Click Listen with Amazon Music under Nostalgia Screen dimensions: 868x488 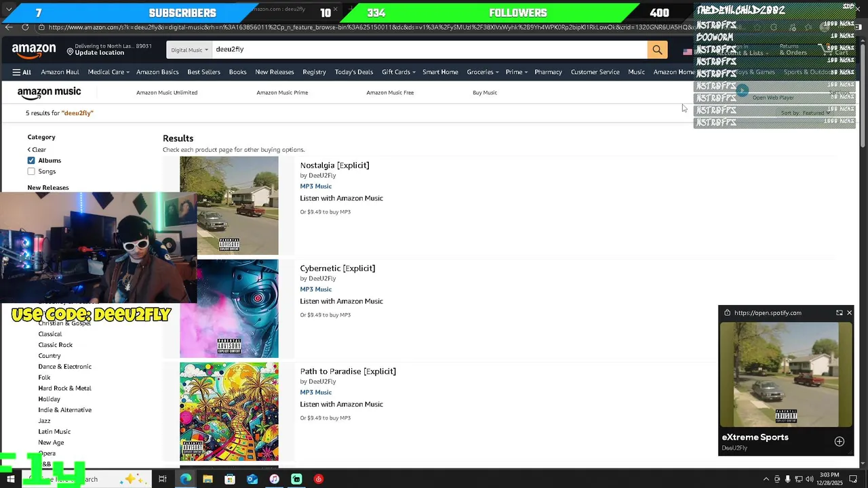(x=341, y=199)
